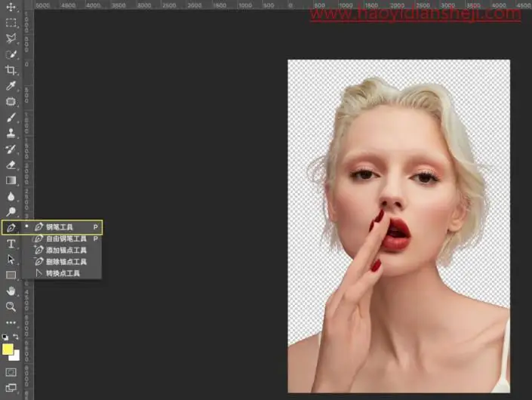Select the Dodge tool

(11, 212)
